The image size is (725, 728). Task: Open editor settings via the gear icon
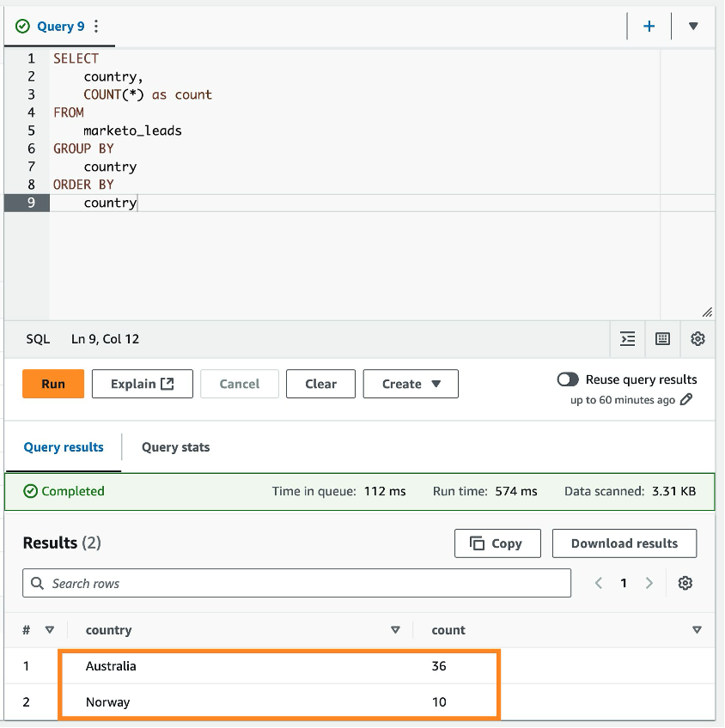[x=698, y=338]
